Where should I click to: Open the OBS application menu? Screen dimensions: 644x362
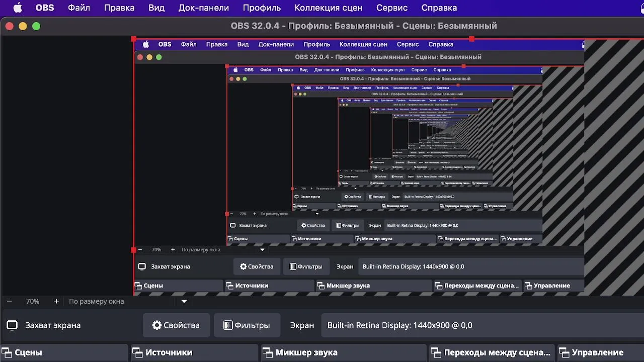click(45, 8)
